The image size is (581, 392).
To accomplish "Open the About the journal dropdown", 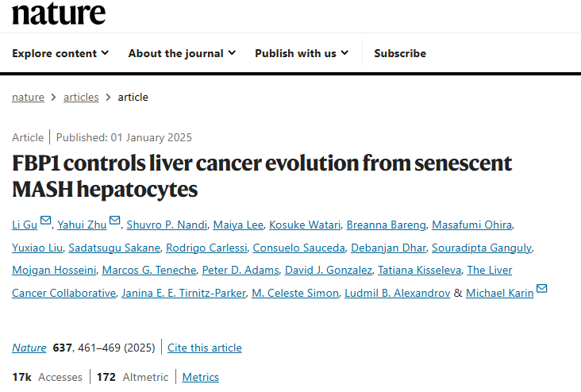I will (182, 53).
